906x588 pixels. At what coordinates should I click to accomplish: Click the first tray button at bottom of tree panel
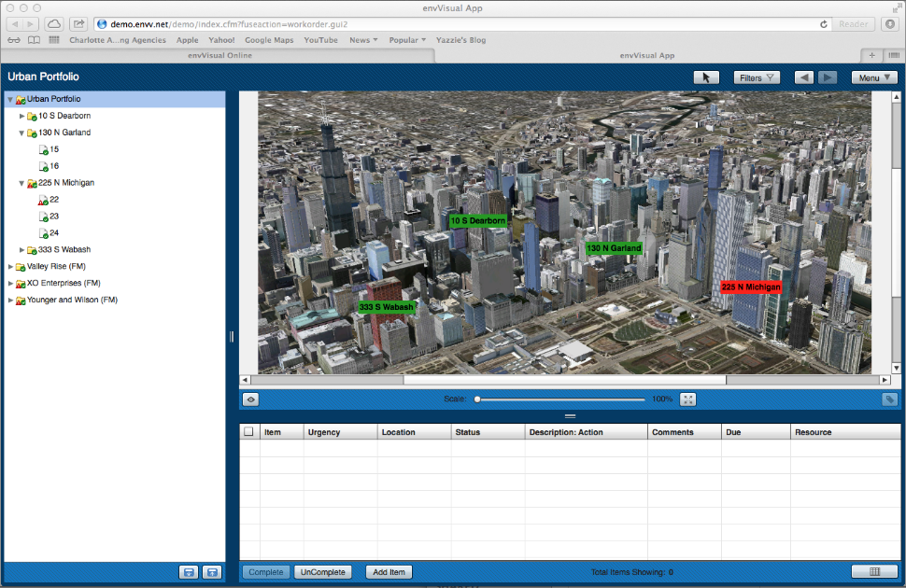(x=189, y=572)
